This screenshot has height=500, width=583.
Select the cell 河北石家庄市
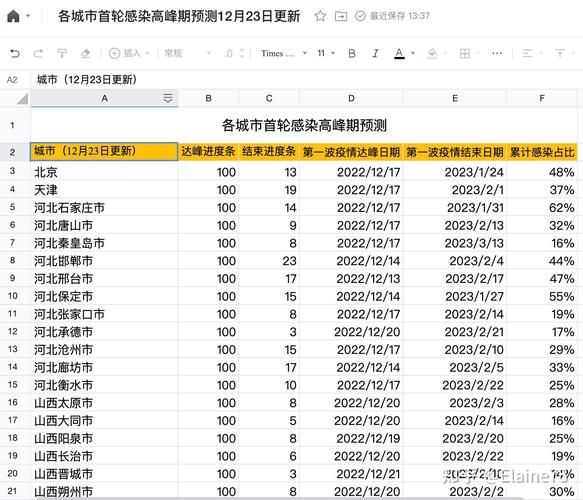104,207
